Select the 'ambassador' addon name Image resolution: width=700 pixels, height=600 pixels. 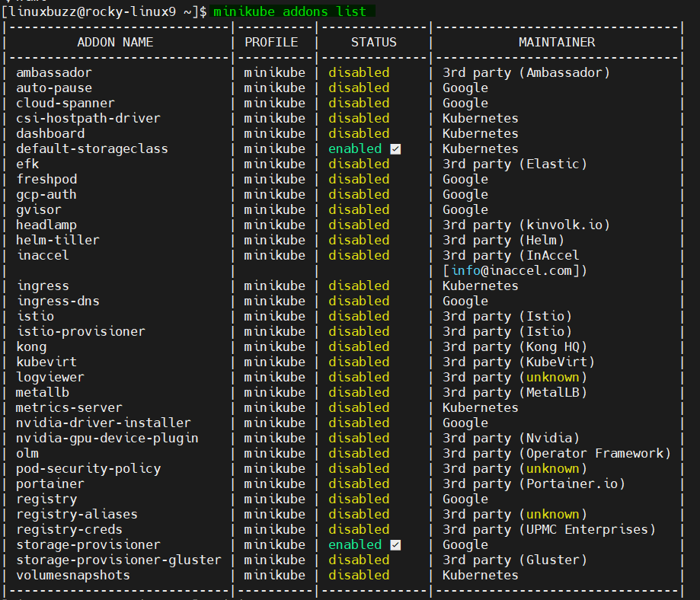click(x=54, y=72)
